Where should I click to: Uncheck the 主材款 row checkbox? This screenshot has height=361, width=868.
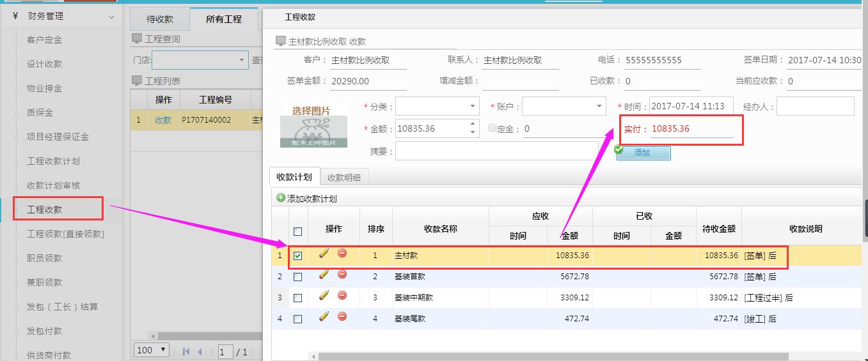(x=297, y=256)
